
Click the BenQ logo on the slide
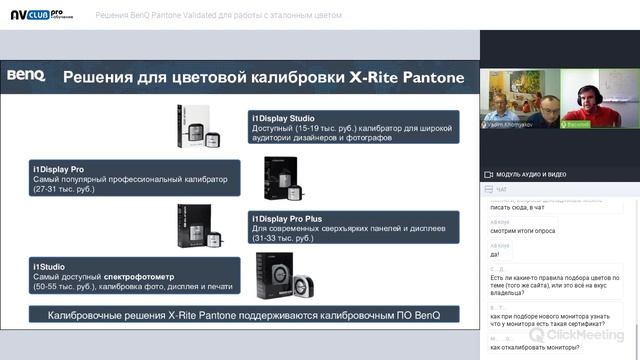pyautogui.click(x=26, y=76)
